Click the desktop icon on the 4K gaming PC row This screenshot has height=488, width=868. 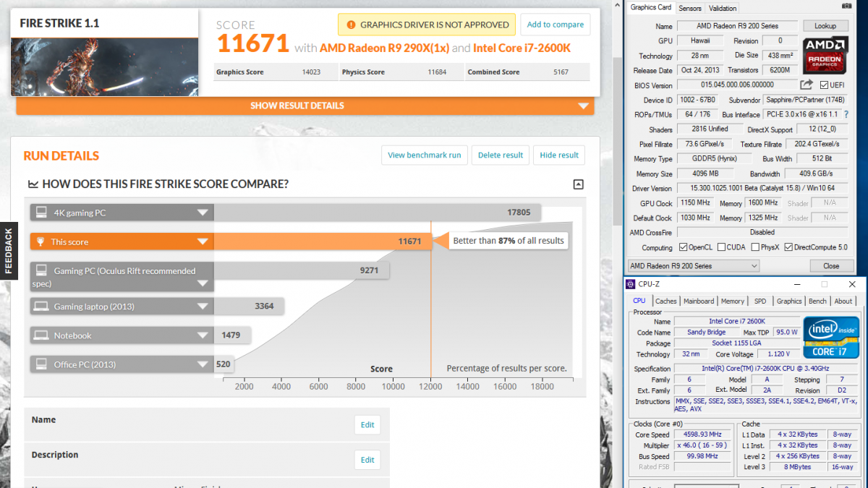point(42,213)
